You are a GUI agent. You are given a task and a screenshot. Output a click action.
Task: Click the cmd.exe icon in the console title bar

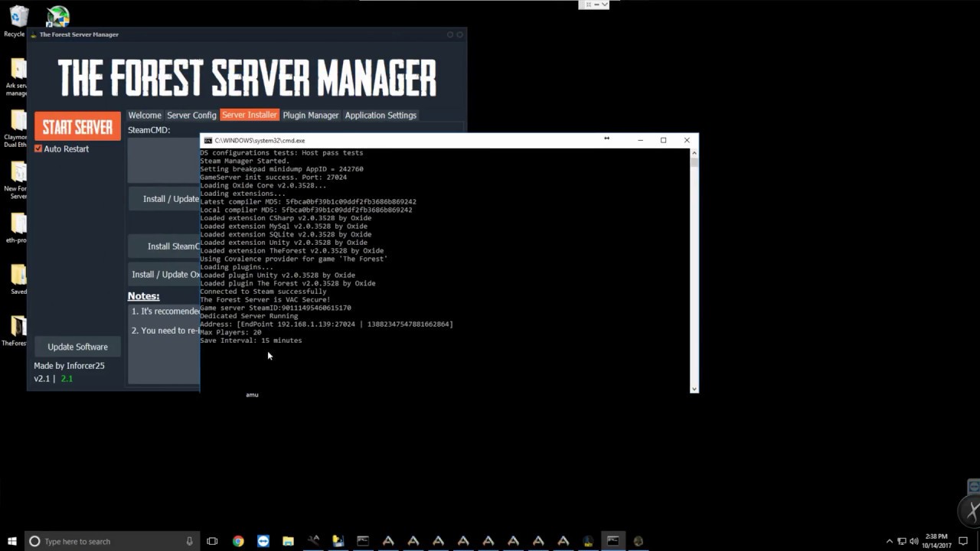click(207, 141)
